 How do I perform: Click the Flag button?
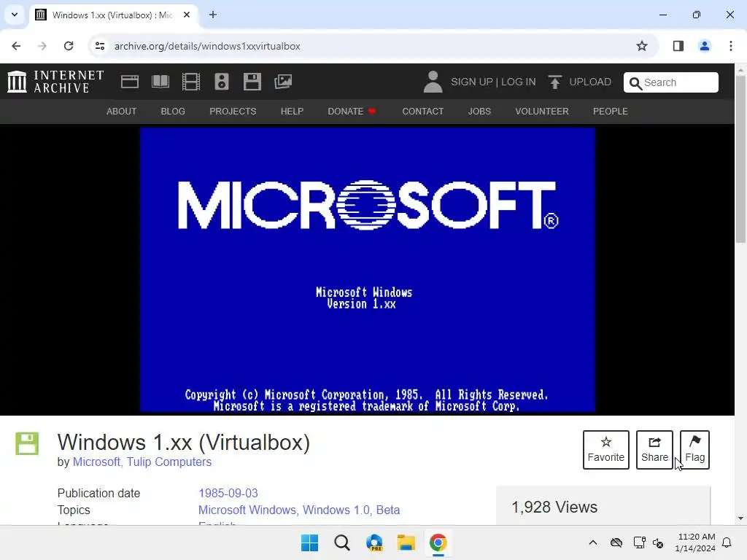tap(694, 450)
